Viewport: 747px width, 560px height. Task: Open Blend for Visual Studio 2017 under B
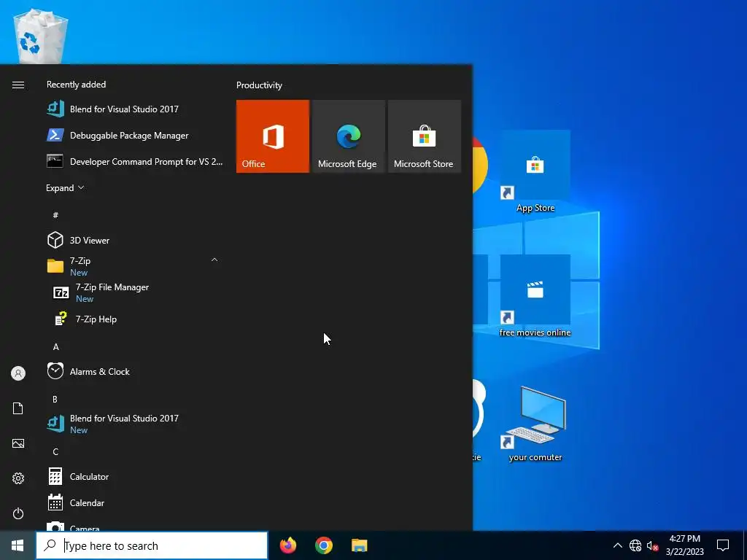click(135, 424)
